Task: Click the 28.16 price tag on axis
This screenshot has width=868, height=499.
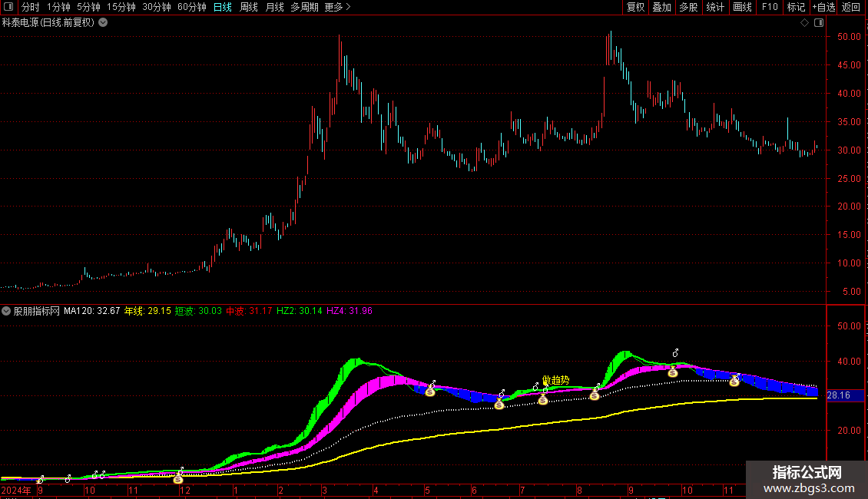Action: tap(845, 395)
